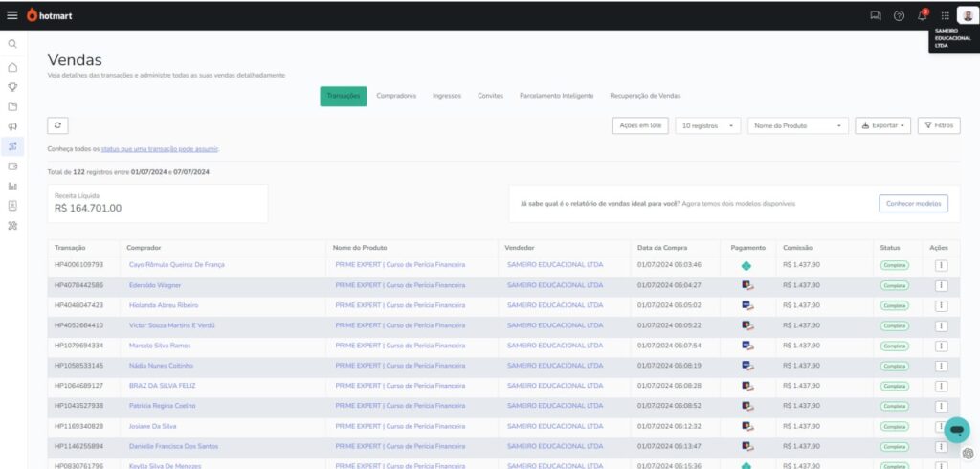Image resolution: width=980 pixels, height=469 pixels.
Task: Click payment icon in HP4006109793 row
Action: (746, 266)
